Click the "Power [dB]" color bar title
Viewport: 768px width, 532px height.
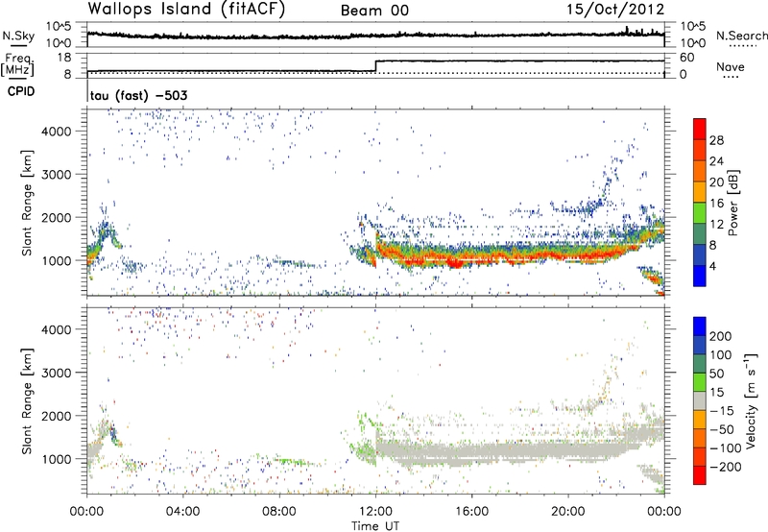732,203
